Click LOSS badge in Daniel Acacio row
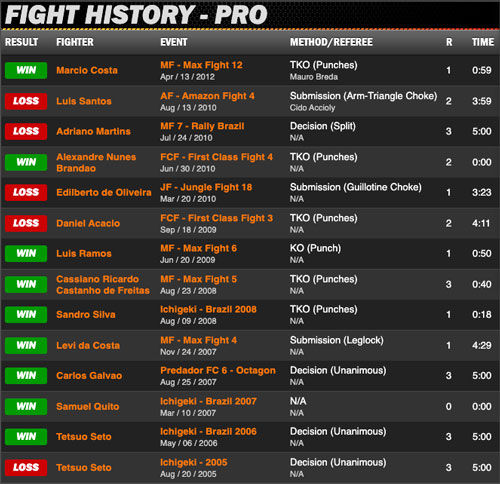This screenshot has width=500, height=484. 26,223
